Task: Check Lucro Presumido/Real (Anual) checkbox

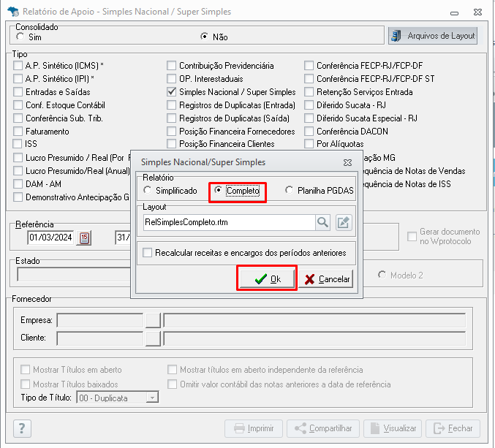Action: point(18,171)
